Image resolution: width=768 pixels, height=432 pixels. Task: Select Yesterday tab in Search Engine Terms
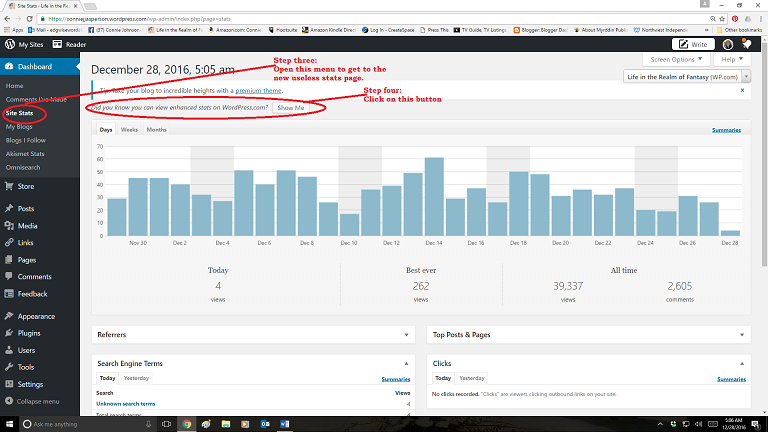tap(136, 379)
